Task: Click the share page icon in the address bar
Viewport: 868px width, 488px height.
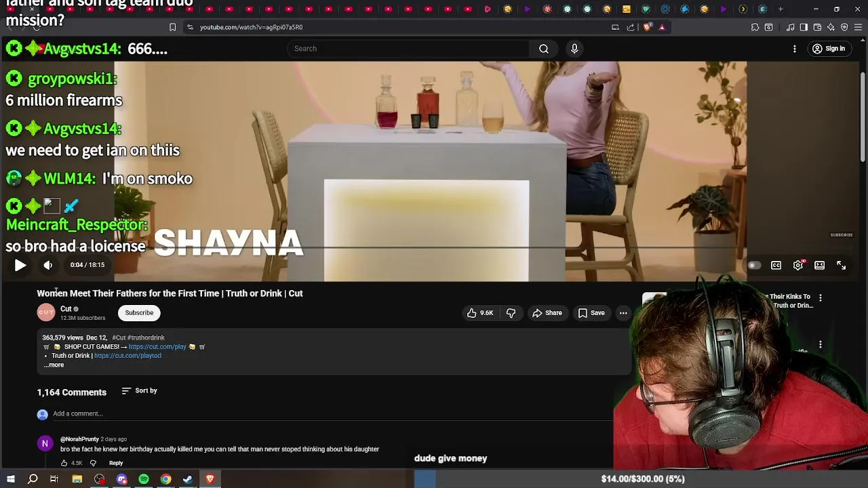Action: point(631,27)
